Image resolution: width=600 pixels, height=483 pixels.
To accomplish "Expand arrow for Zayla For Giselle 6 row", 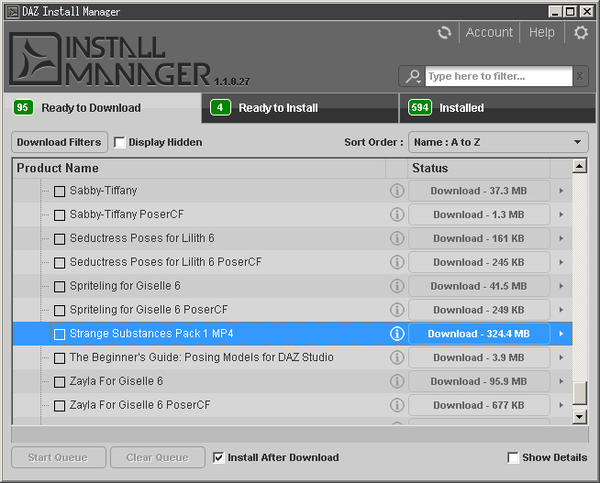I will [x=561, y=381].
